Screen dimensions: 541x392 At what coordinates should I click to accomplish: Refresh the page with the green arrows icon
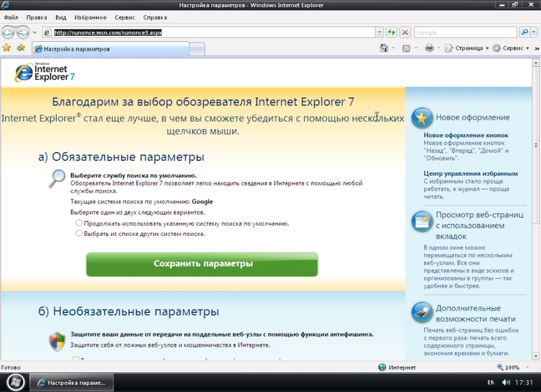tap(392, 32)
